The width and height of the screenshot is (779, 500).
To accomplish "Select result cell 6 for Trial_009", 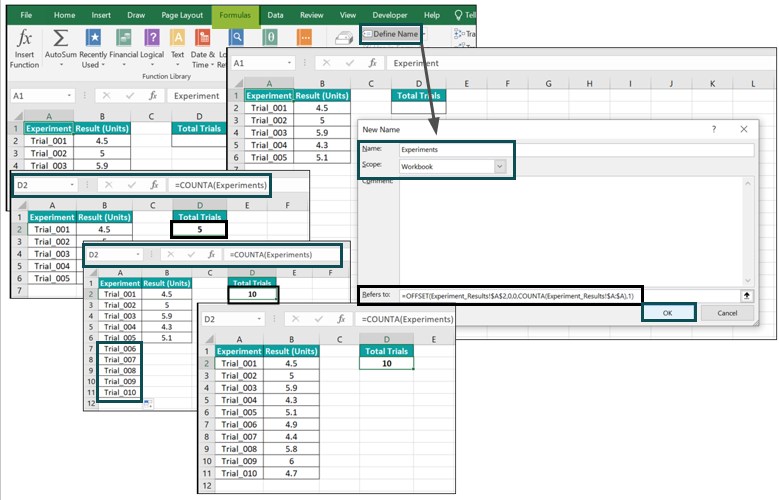I will (291, 461).
